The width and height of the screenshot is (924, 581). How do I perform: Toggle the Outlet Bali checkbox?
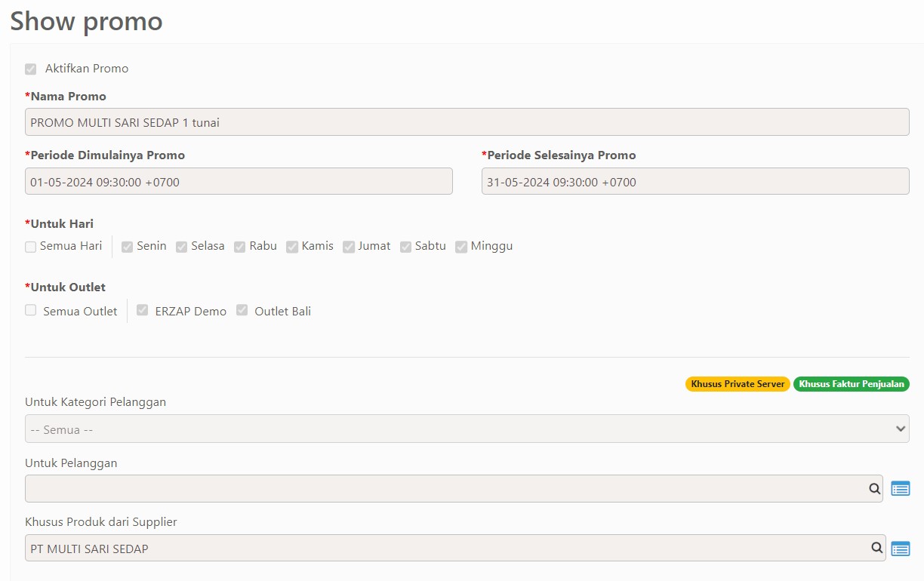coord(242,310)
